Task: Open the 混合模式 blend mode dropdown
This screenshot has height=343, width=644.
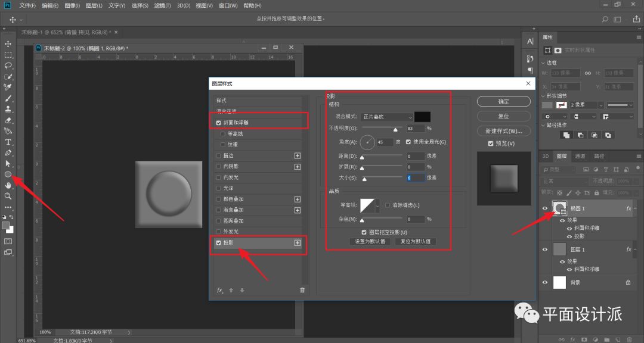Action: click(386, 117)
